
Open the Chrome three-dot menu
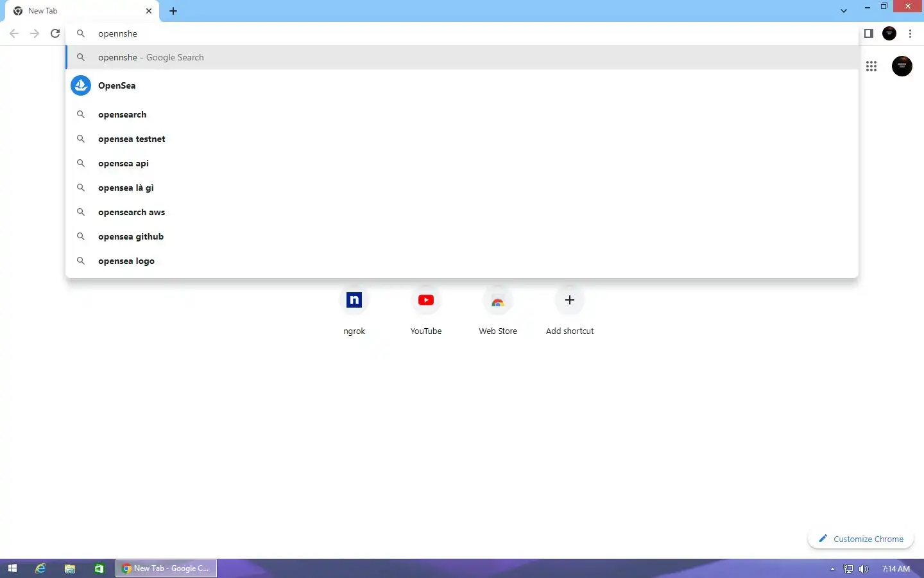point(910,33)
